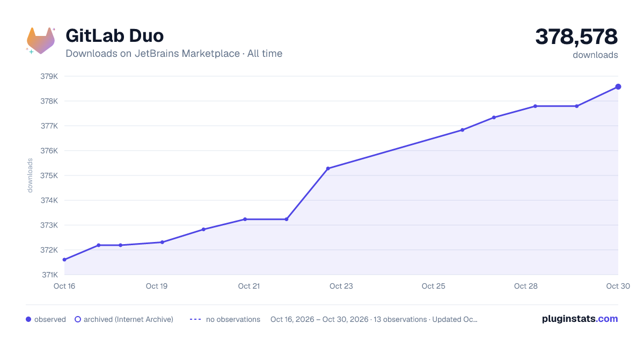644x338 pixels.
Task: Select the first Oct 16 data point
Action: [x=64, y=260]
